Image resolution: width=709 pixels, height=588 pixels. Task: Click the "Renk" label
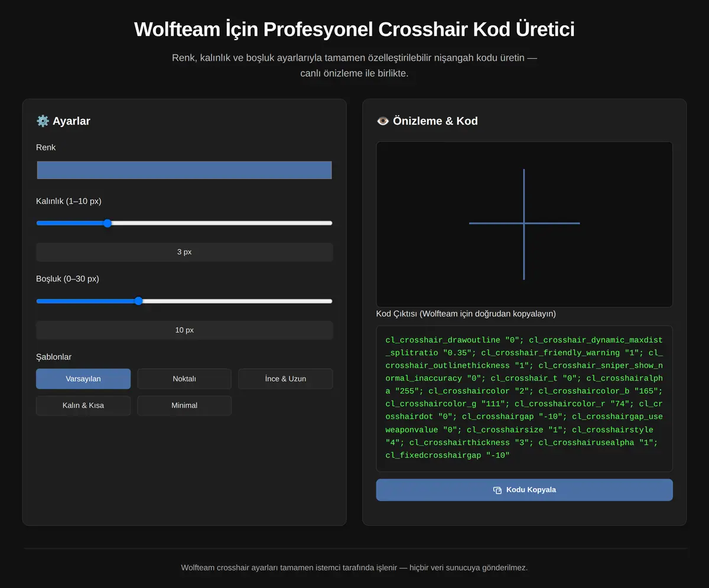point(46,147)
